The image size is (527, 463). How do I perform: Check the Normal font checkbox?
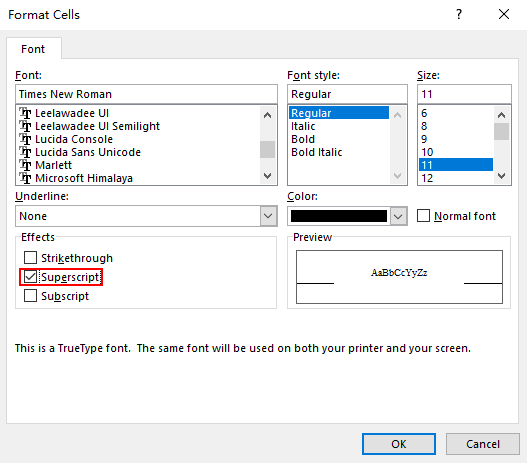pyautogui.click(x=423, y=216)
